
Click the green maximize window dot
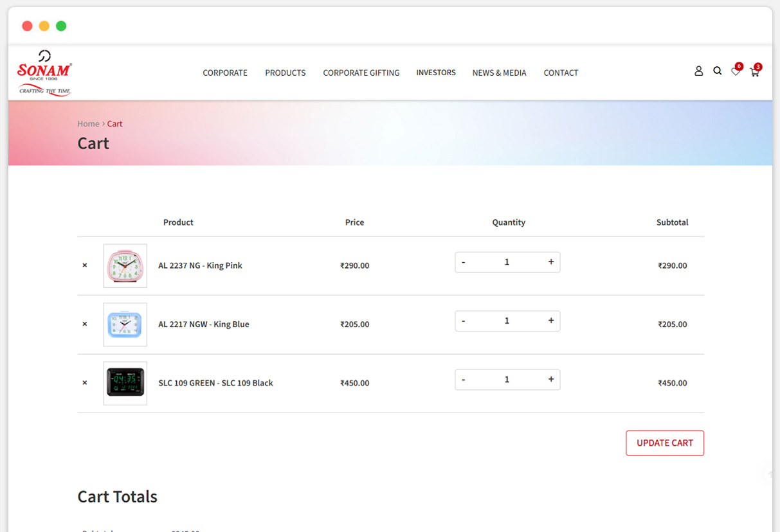[61, 26]
